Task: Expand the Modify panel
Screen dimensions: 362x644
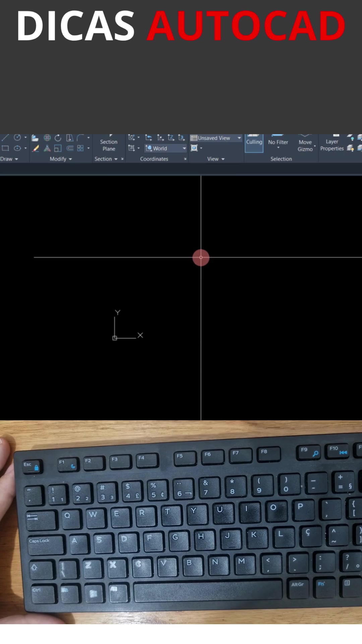Action: point(61,159)
